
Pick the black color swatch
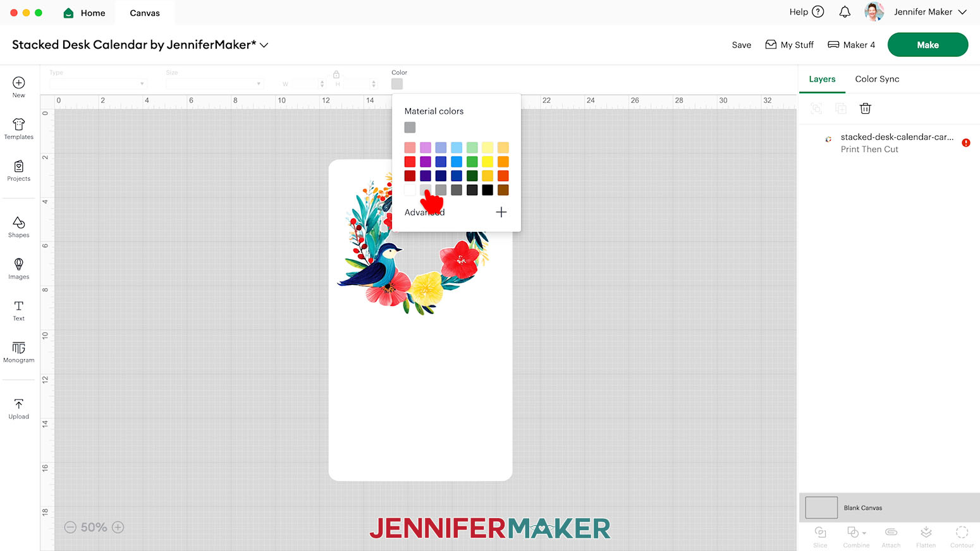(x=487, y=190)
